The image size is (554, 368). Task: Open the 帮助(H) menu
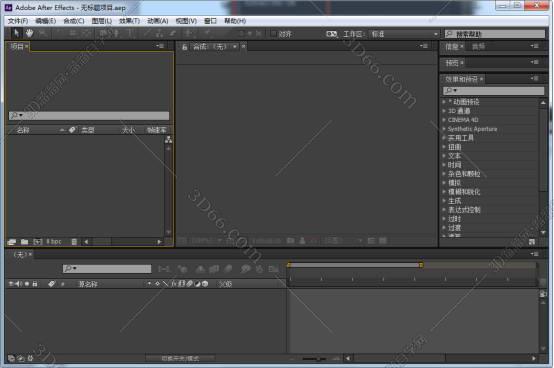tap(235, 21)
